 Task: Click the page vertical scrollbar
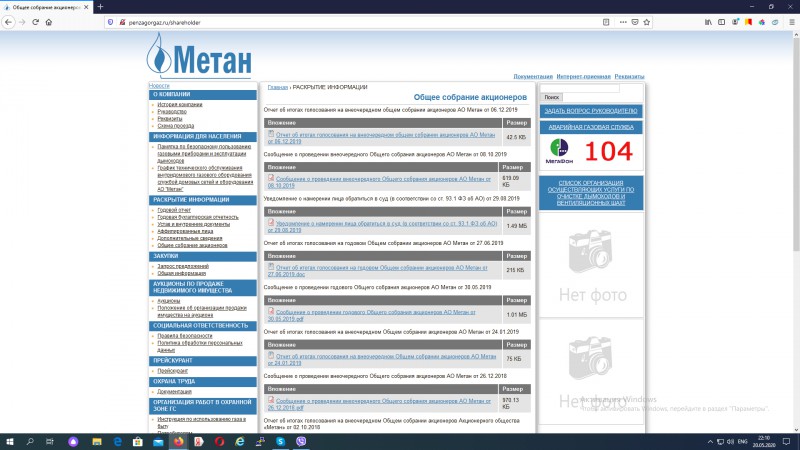tap(796, 232)
